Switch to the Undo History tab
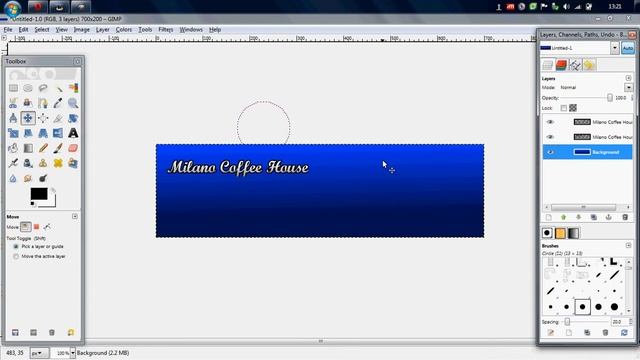The height and width of the screenshot is (360, 640). 589,65
